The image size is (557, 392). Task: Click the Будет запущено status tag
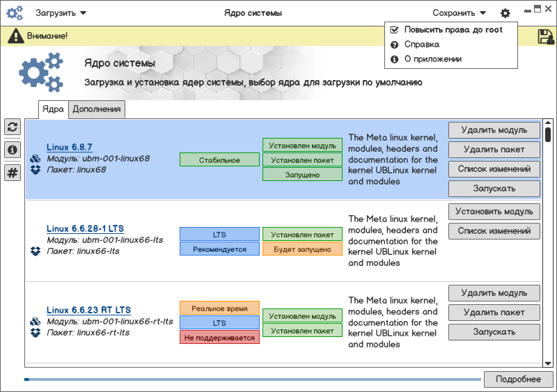(302, 249)
